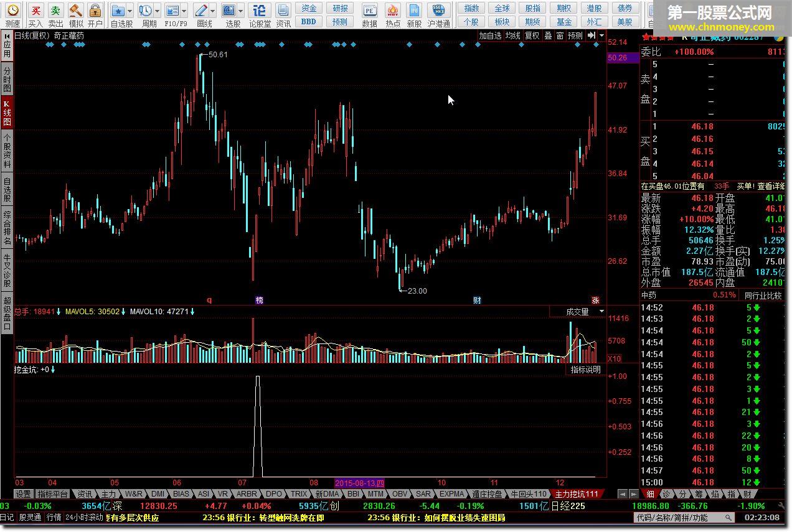792x532 pixels.
Task: Click the highlighted 2015-08-13 date marker
Action: pos(361,483)
